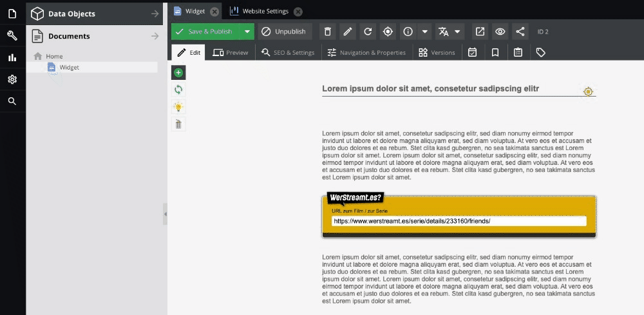Open the Search magnifier icon in sidebar
This screenshot has height=315, width=644.
point(12,101)
